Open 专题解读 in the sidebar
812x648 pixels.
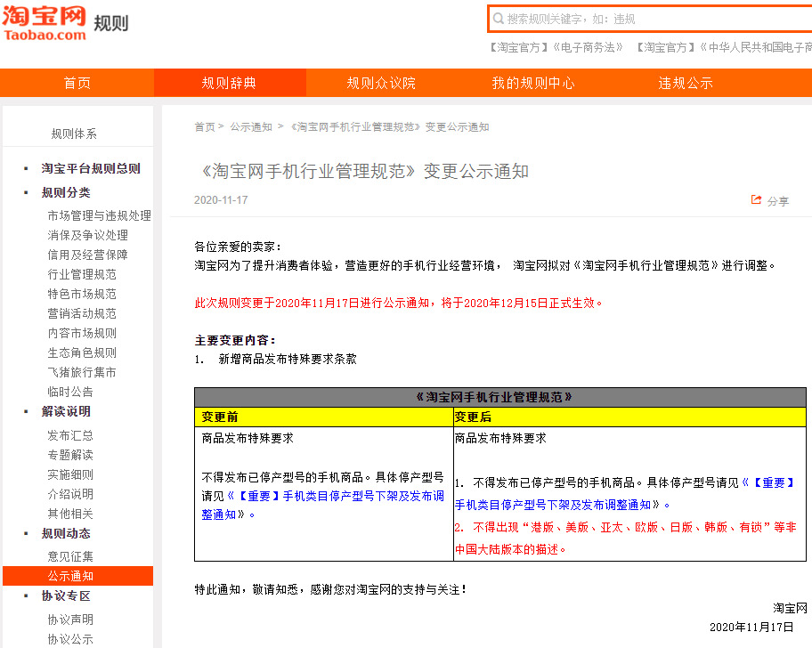[x=70, y=455]
